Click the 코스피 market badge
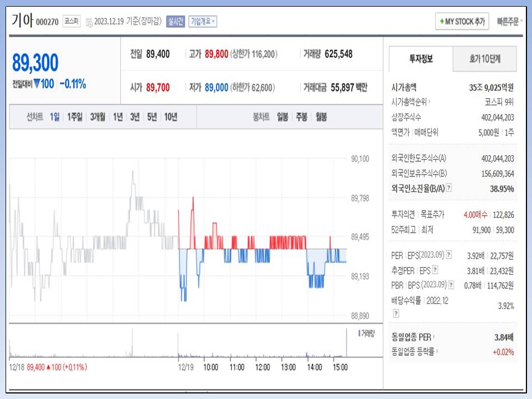This screenshot has height=399, width=532. click(x=71, y=22)
